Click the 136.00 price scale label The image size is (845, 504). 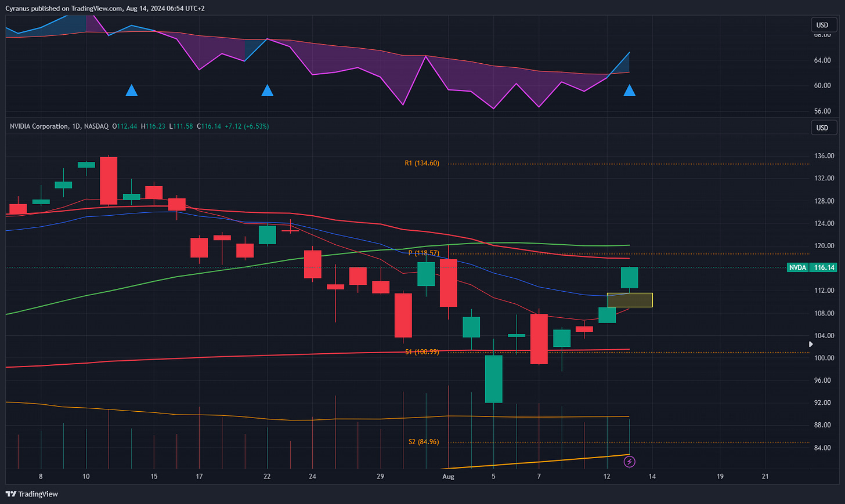tap(824, 156)
